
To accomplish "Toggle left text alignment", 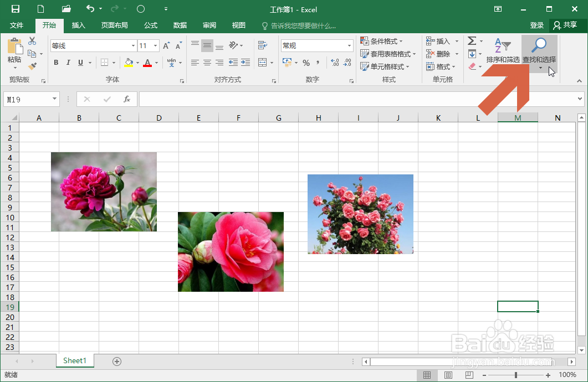I will coord(195,63).
